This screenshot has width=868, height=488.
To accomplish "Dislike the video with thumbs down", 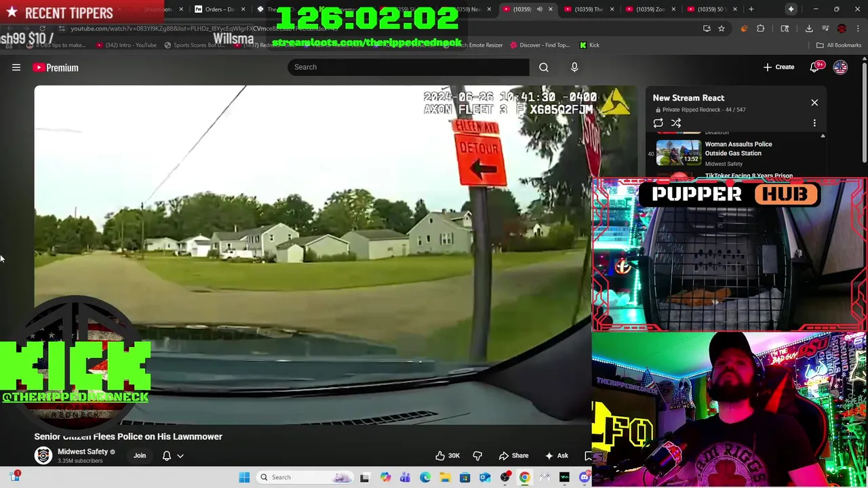I will point(477,455).
